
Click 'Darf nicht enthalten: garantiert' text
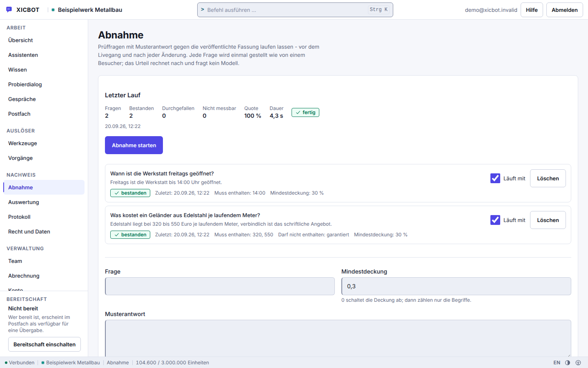click(314, 235)
